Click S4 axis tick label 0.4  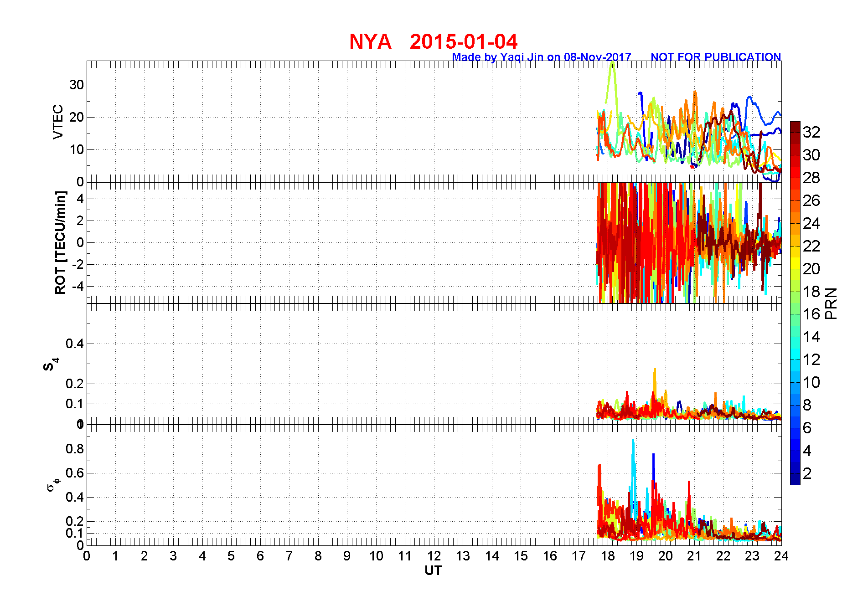coord(75,344)
